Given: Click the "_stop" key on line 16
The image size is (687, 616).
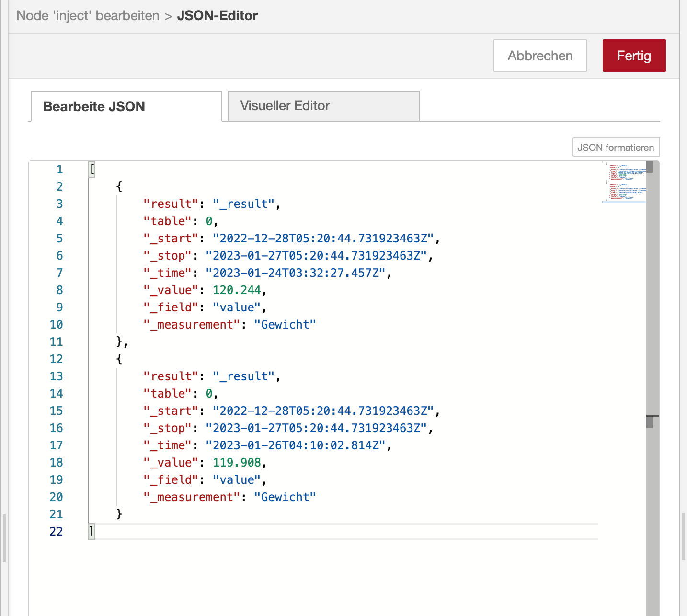Looking at the screenshot, I should click(168, 428).
